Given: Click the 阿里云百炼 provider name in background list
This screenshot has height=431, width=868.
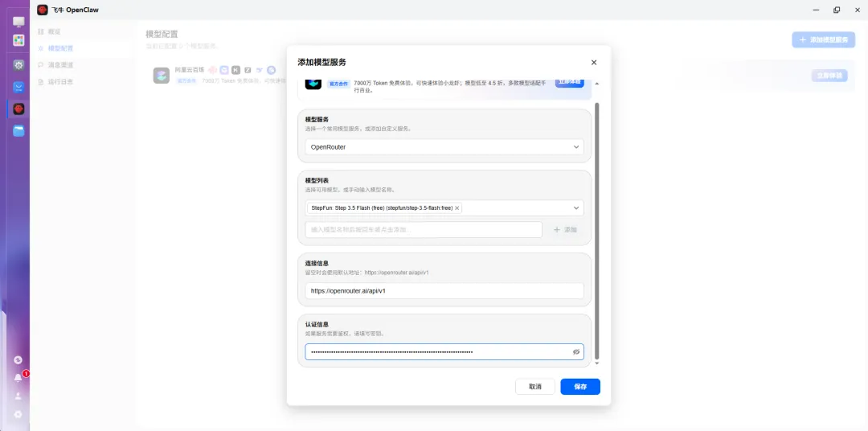Looking at the screenshot, I should tap(190, 70).
